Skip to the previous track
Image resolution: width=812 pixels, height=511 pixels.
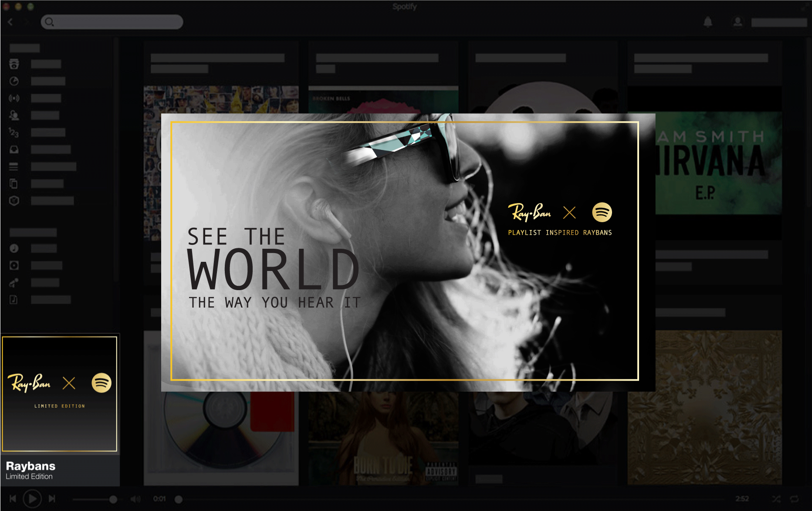click(x=13, y=499)
